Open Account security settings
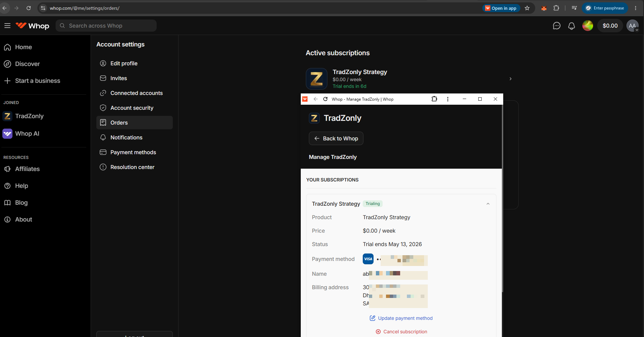644x337 pixels. [134, 108]
